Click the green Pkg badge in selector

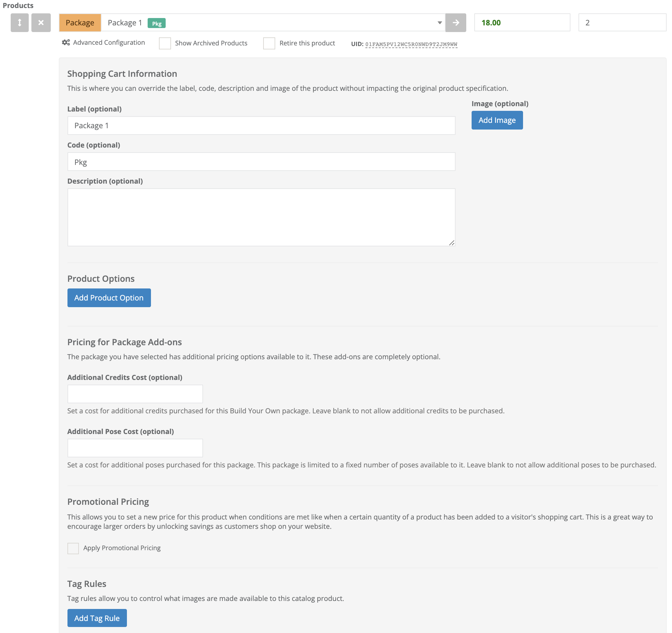[x=157, y=23]
